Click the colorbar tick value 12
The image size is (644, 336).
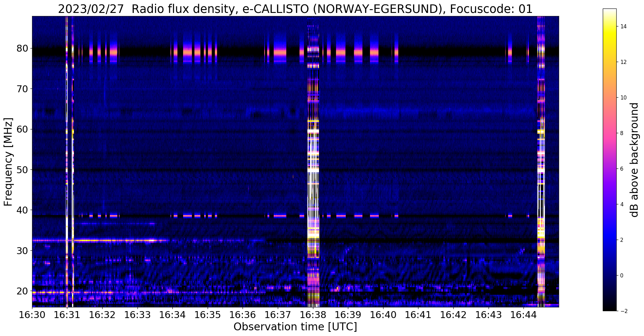tap(623, 62)
